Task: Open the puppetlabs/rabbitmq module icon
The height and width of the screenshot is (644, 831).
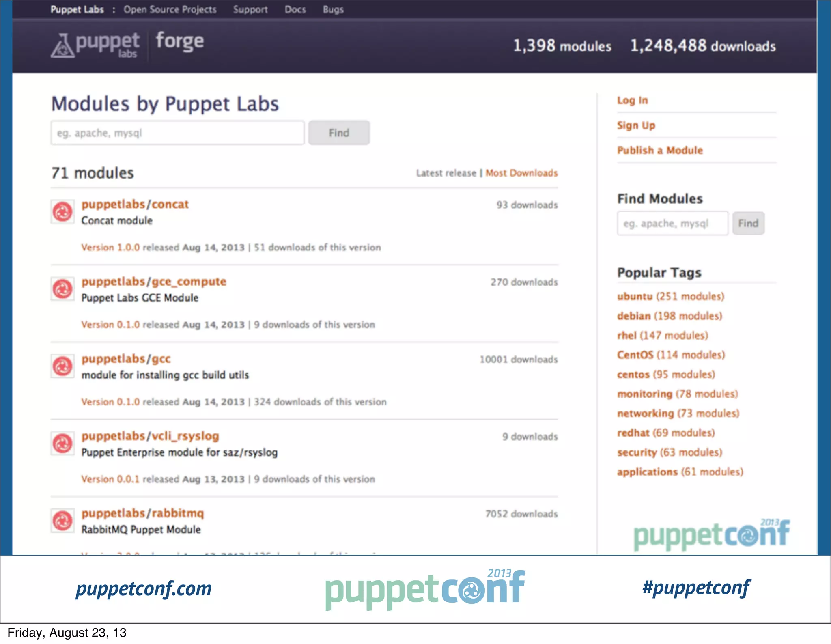Action: click(62, 520)
